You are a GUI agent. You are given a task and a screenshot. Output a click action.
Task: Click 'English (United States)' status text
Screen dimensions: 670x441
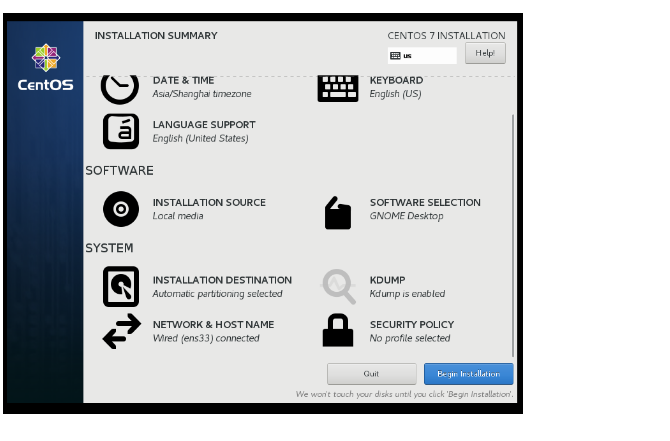pyautogui.click(x=200, y=138)
